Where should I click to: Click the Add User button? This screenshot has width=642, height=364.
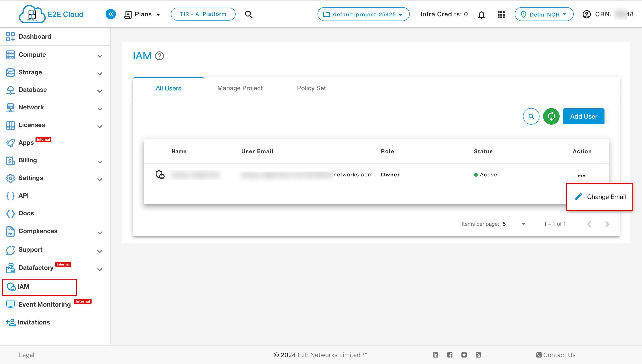tap(584, 116)
